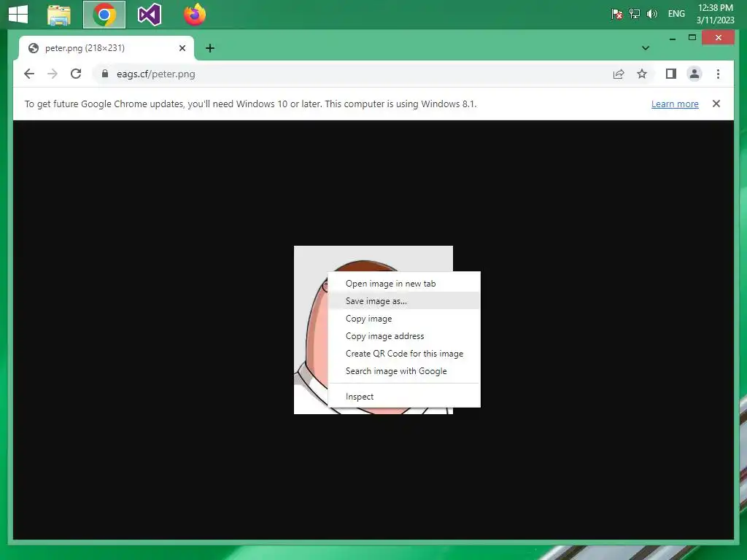Open the Windows Start menu
Viewport: 747px width, 560px height.
coord(18,15)
